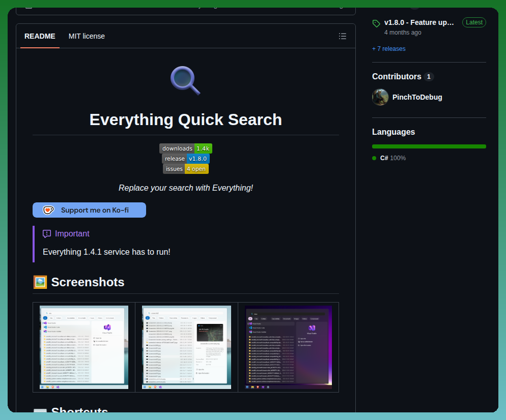Open the + 7 releases link
The height and width of the screenshot is (420, 506).
(388, 49)
